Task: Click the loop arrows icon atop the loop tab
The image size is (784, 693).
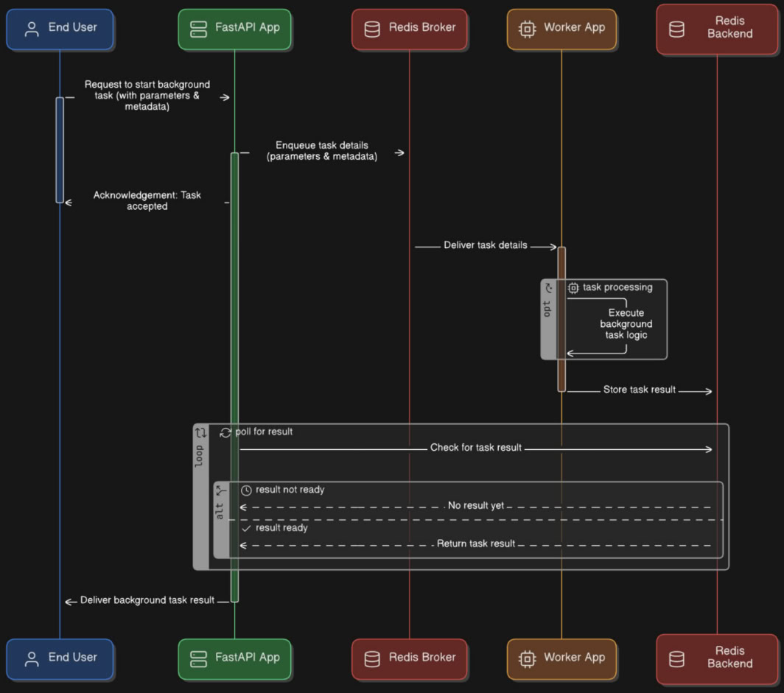Action: pos(200,433)
